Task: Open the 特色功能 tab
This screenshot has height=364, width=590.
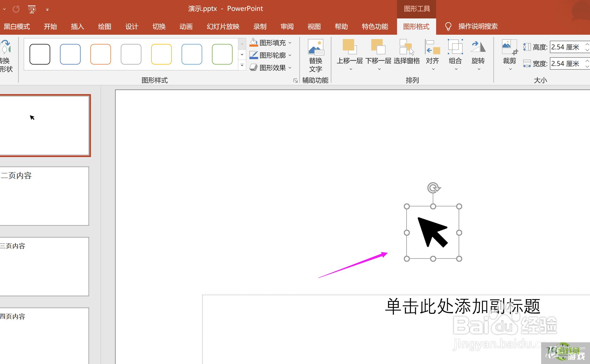Action: (x=375, y=27)
